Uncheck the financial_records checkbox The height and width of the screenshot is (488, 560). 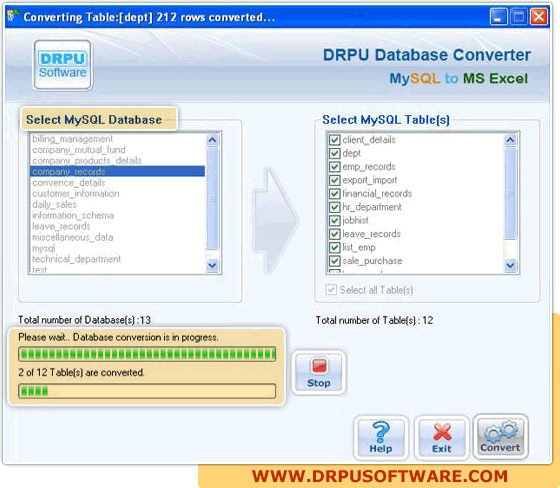point(334,194)
